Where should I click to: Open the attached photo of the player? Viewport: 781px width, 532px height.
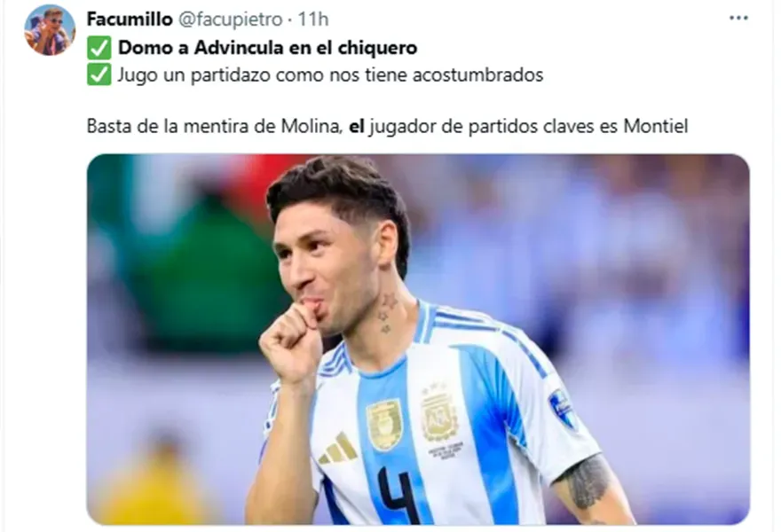(418, 339)
